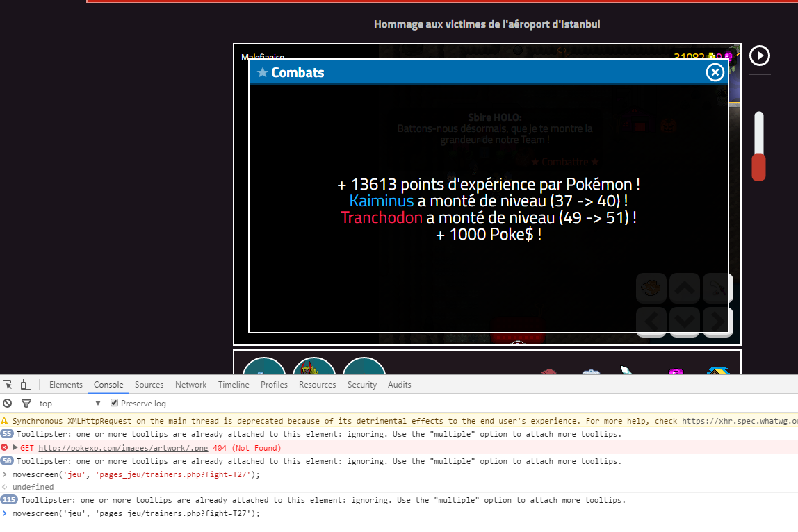Click the '+ 13613 points d'expérience' line
Viewport: 798px width, 532px height.
(x=489, y=184)
